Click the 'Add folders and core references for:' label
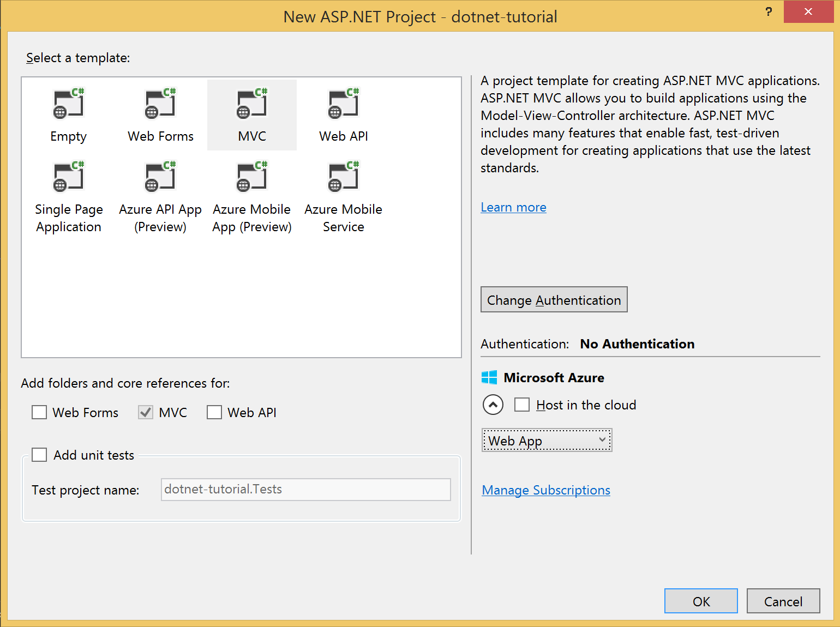840x627 pixels. point(125,383)
